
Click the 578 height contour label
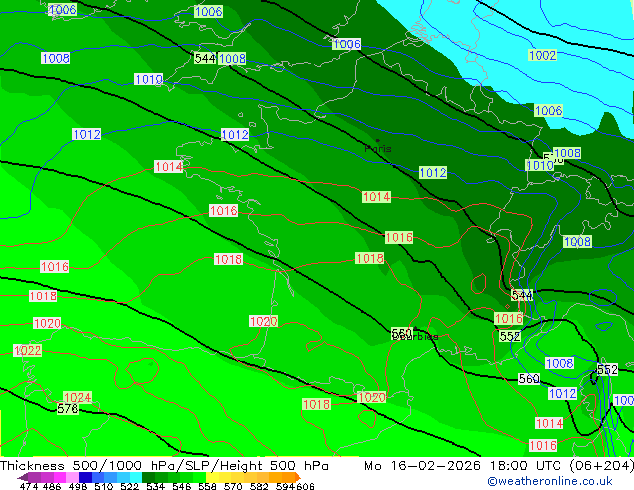point(68,409)
